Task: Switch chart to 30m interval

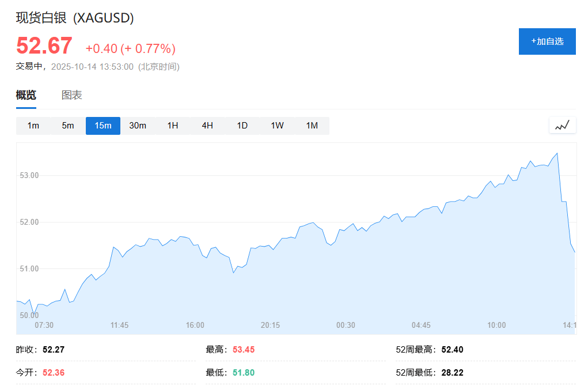Action: [x=138, y=126]
